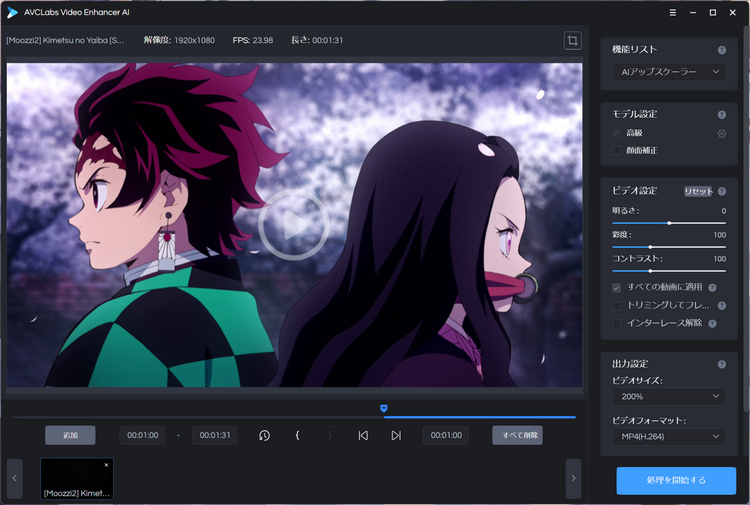Click the 長さ: 00:01:31 text

click(317, 40)
